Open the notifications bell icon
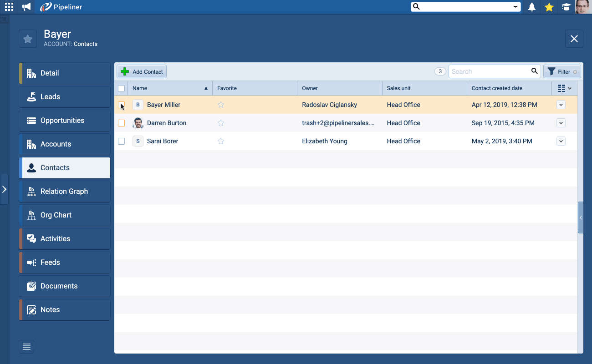Image resolution: width=592 pixels, height=364 pixels. click(531, 7)
